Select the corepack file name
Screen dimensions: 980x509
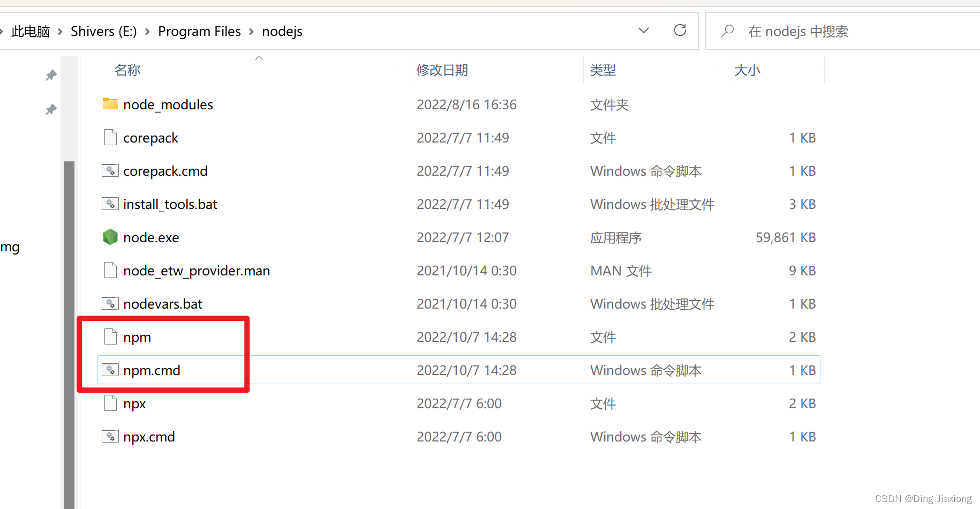click(x=150, y=138)
